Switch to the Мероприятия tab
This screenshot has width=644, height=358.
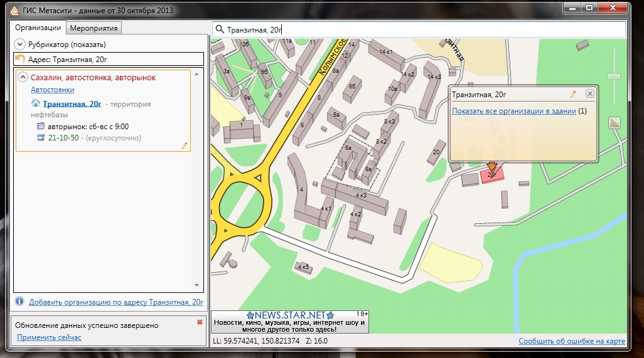(94, 28)
